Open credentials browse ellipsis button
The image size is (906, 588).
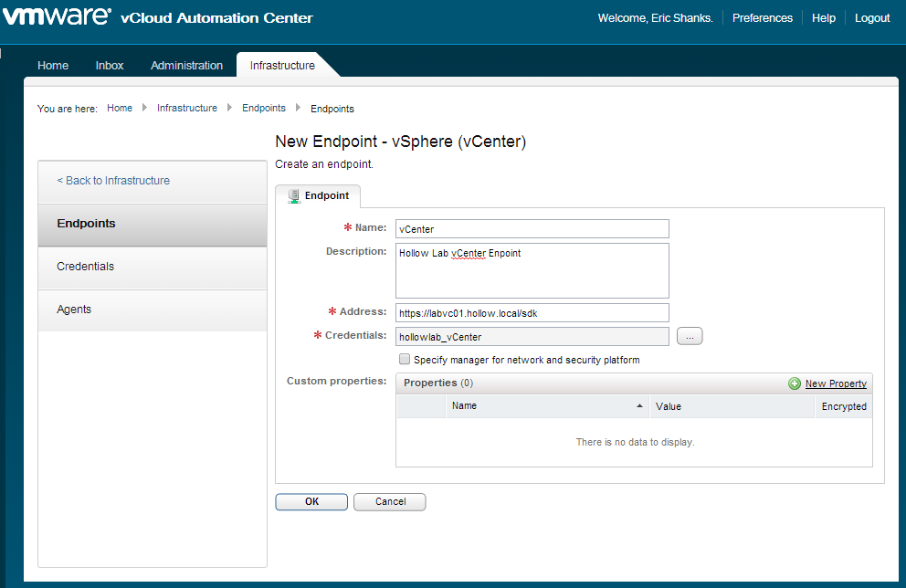pos(690,337)
